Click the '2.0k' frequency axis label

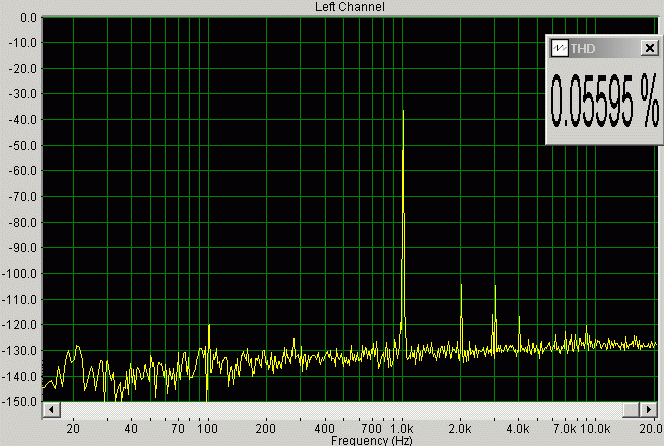[x=460, y=429]
